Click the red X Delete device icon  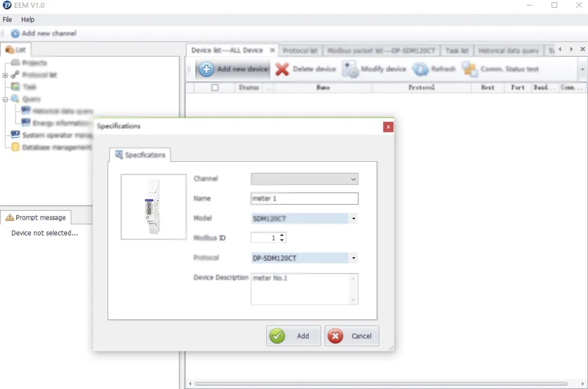[282, 69]
